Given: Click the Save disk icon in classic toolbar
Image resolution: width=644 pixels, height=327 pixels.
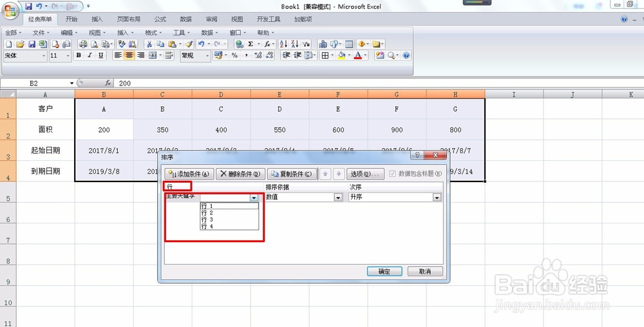Looking at the screenshot, I should click(32, 44).
